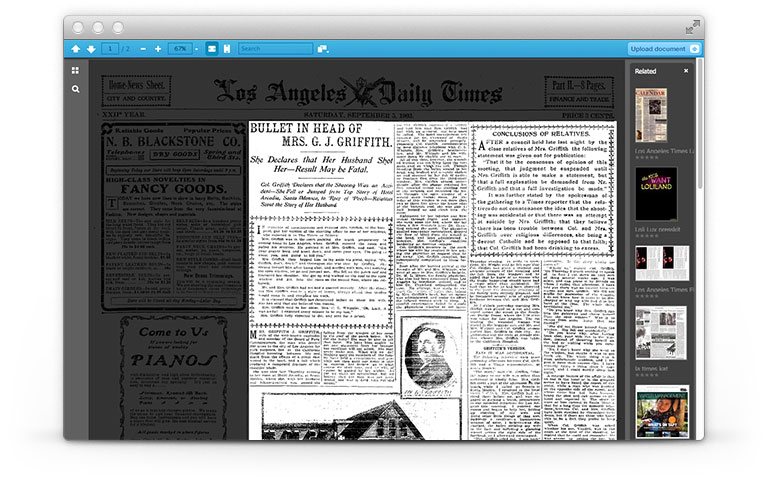The image size is (768, 480).
Task: Open sidebar search magnifier icon
Action: point(75,89)
